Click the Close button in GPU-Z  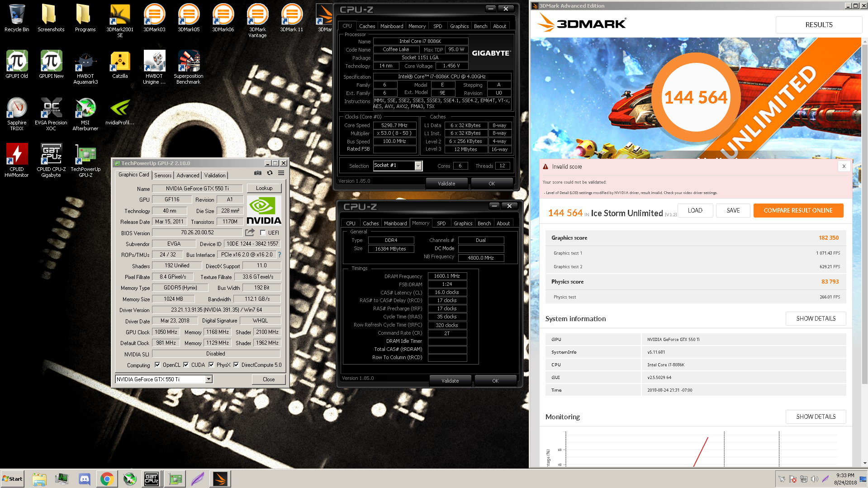pos(269,379)
